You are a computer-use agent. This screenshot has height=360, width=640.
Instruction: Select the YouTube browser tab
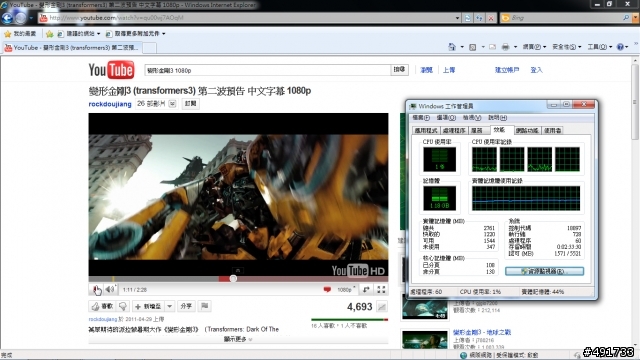tap(72, 48)
